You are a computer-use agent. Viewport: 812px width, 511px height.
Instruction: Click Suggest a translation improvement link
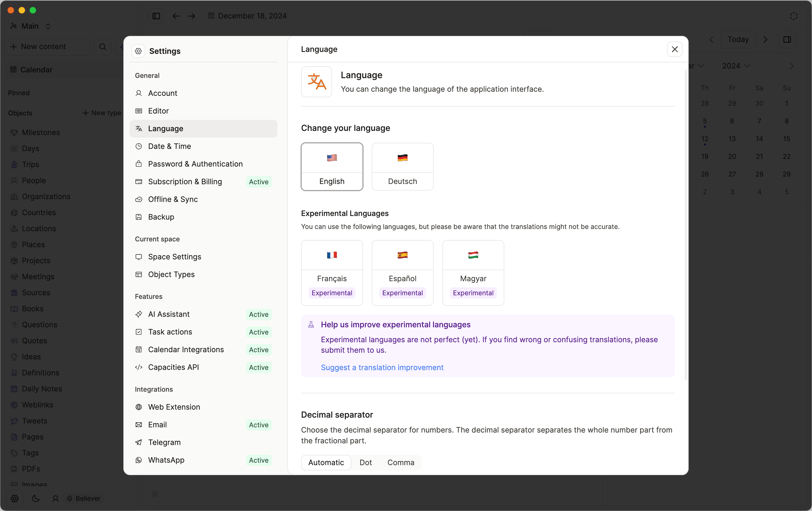pyautogui.click(x=382, y=367)
